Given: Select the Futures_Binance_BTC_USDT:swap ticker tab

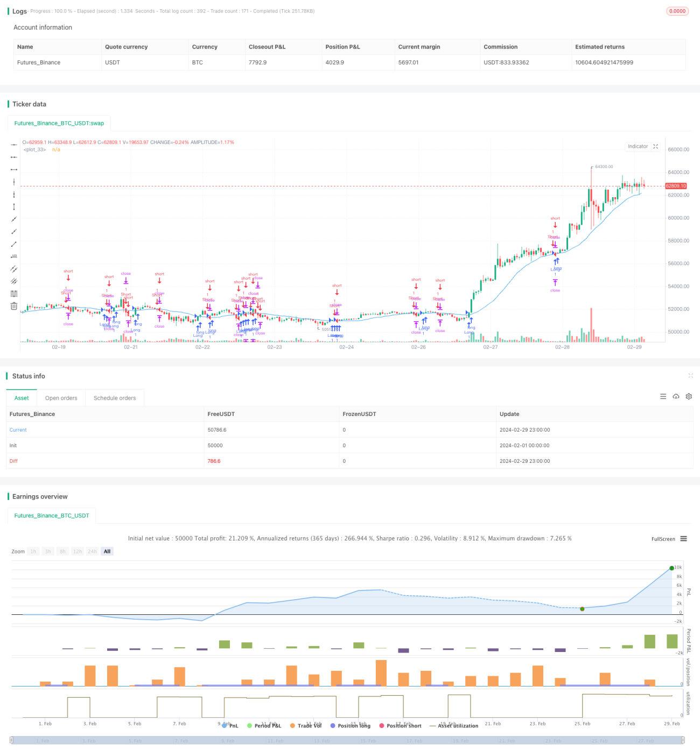Looking at the screenshot, I should [59, 123].
